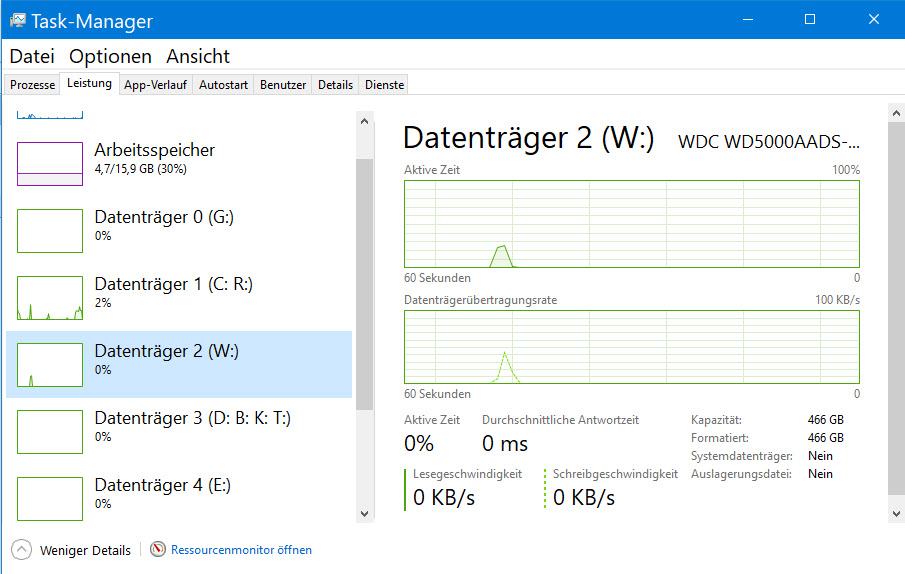This screenshot has width=905, height=574.
Task: Switch to the Dienste tab
Action: coord(384,85)
